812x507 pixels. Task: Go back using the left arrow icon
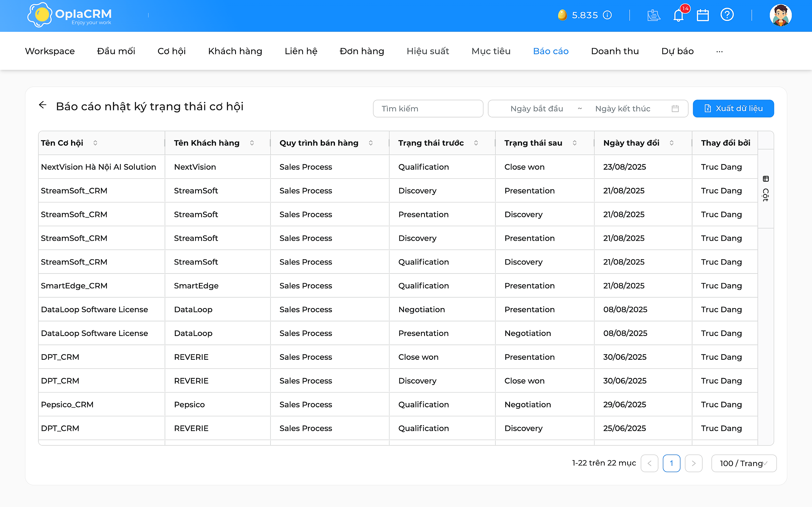tap(43, 105)
